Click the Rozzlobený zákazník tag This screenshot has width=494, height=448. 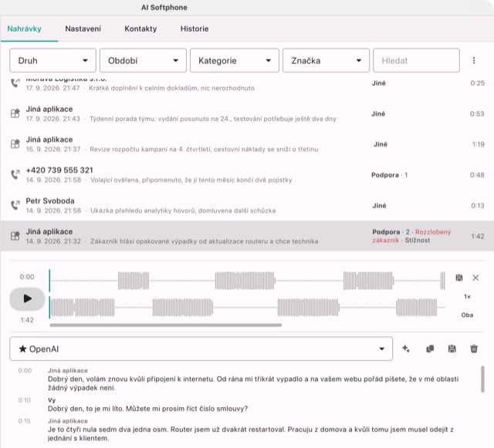411,236
